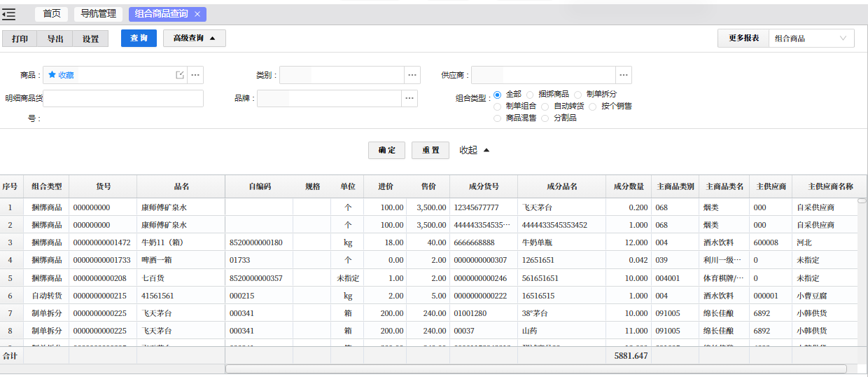Select the 捆绑商品 radio option
868x377 pixels.
(530, 94)
